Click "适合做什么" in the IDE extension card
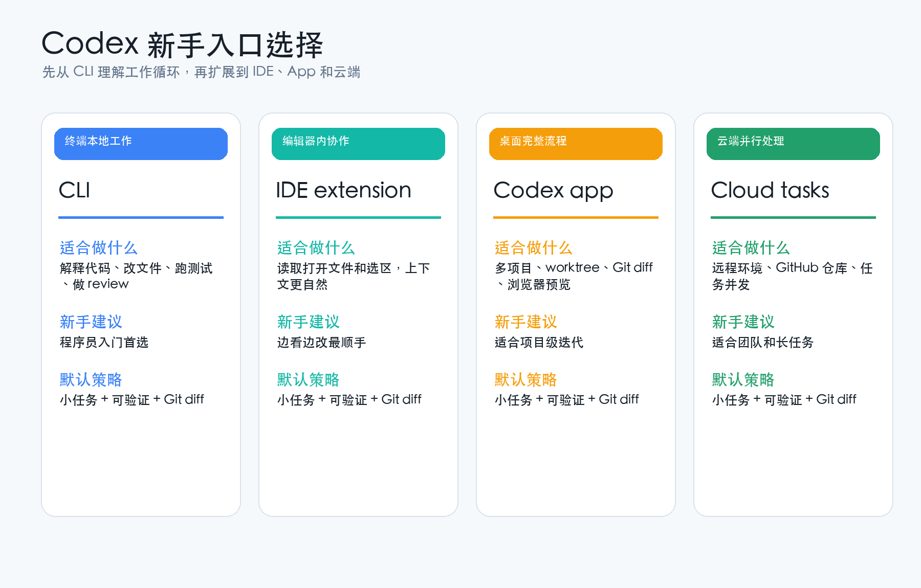Screen dimensions: 921x588 [x=316, y=248]
